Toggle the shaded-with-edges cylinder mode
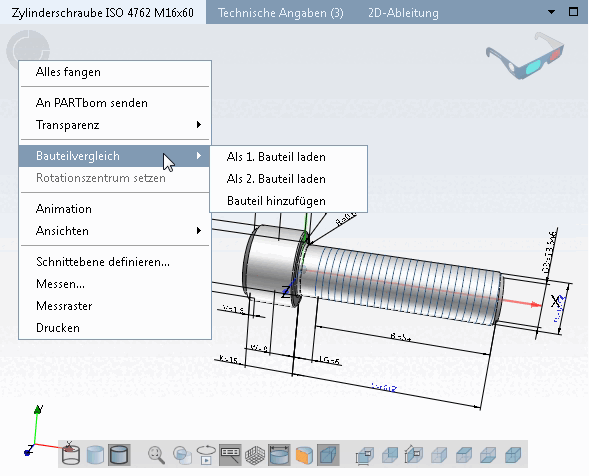 [119, 455]
